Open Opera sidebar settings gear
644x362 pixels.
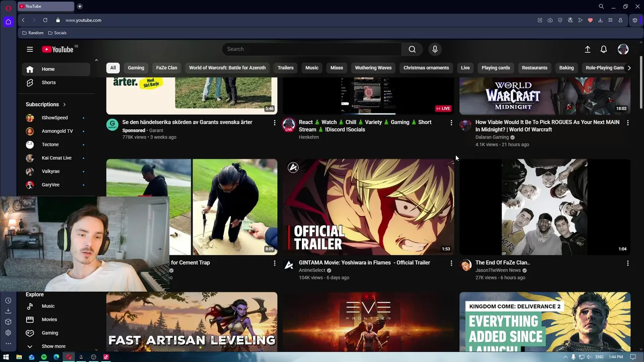8,333
